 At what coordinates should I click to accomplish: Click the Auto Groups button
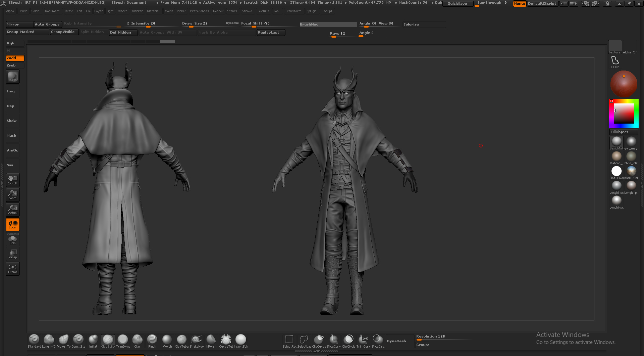click(47, 25)
